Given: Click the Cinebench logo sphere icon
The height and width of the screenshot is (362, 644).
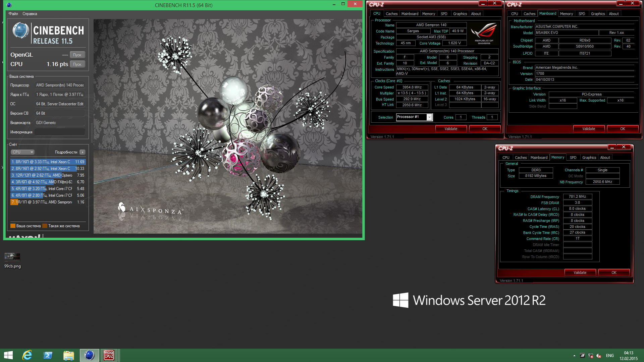Looking at the screenshot, I should (21, 31).
